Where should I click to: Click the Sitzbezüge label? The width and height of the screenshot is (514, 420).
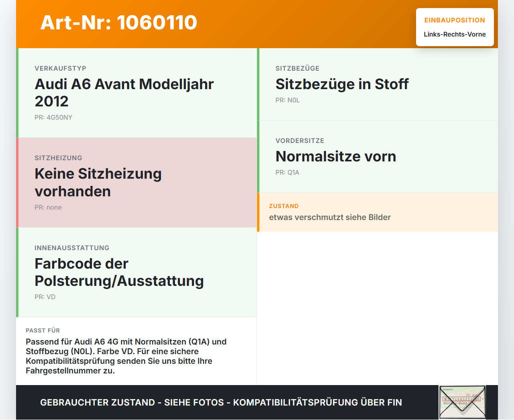coord(298,68)
